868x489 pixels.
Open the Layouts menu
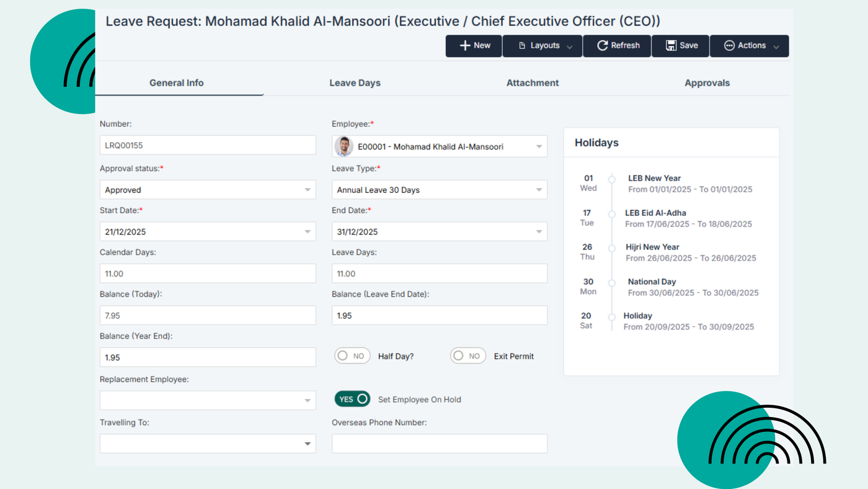pyautogui.click(x=542, y=45)
